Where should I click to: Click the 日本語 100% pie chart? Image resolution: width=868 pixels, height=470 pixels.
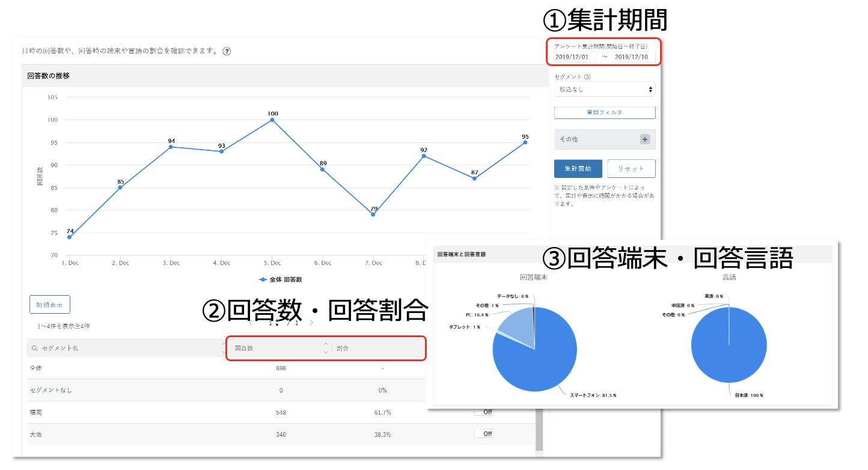pos(729,345)
